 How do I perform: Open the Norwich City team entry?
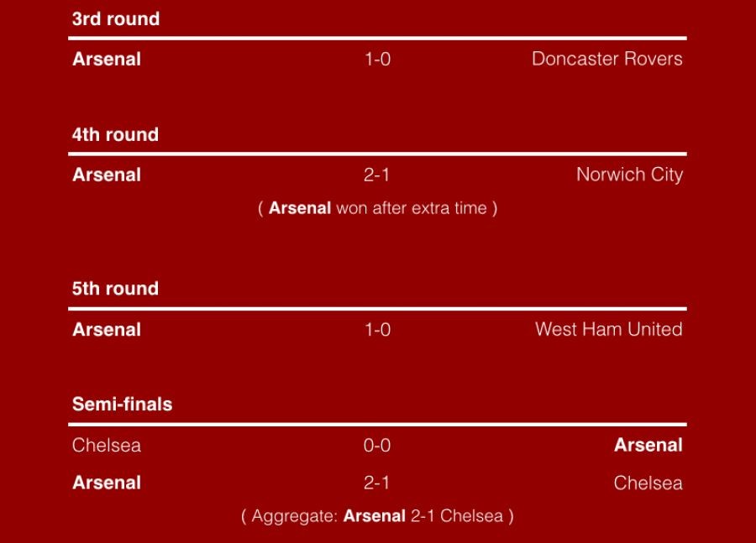pos(630,175)
